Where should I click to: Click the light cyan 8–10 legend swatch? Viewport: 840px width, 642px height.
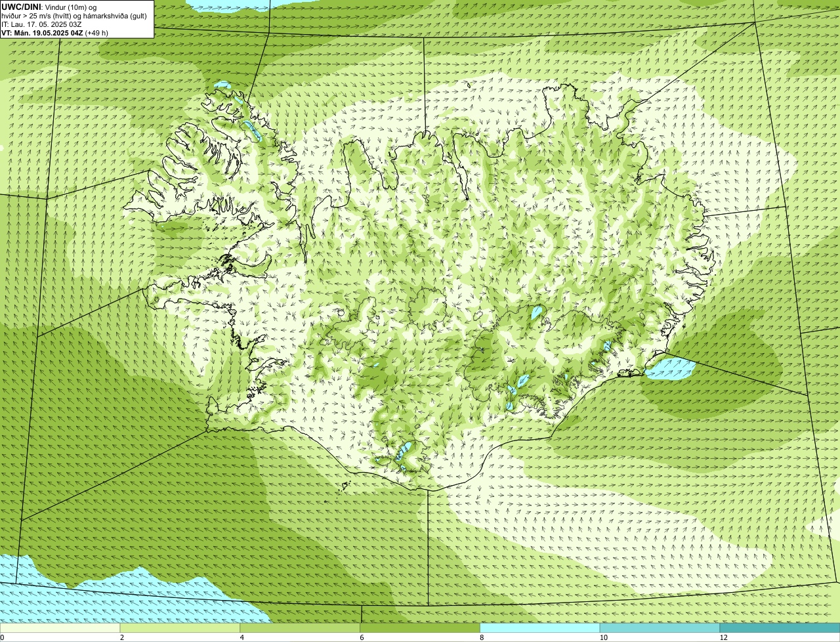coord(540,628)
